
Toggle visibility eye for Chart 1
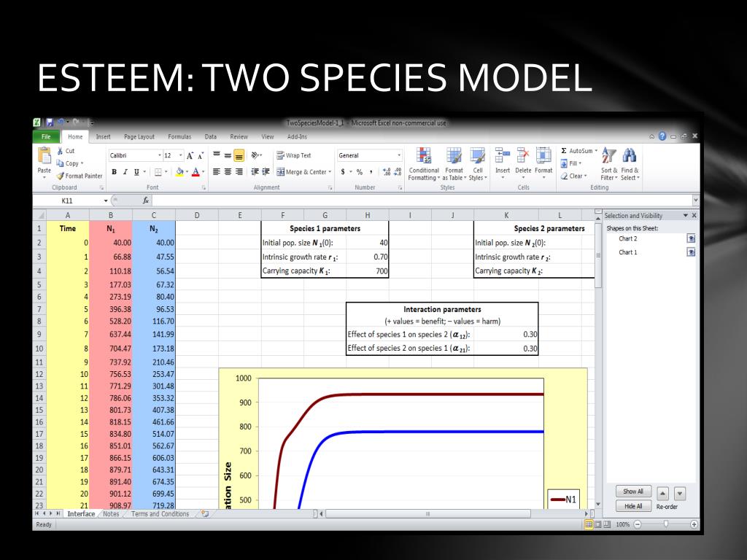[691, 252]
